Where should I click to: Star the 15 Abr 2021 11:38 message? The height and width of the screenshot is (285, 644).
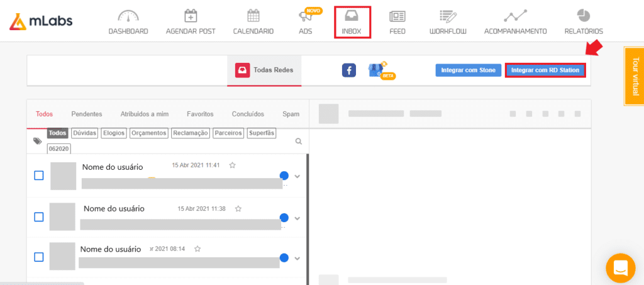tap(238, 209)
